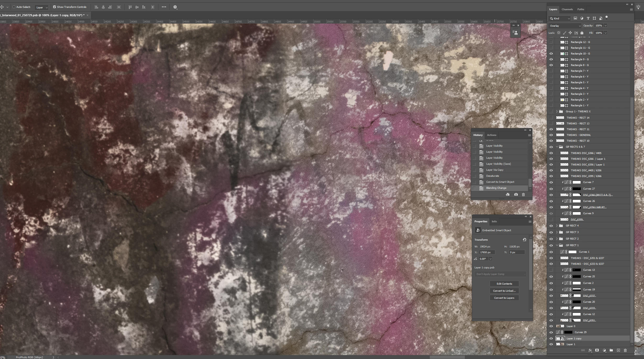Switch to the Actions tab
The height and width of the screenshot is (359, 644).
(x=492, y=135)
